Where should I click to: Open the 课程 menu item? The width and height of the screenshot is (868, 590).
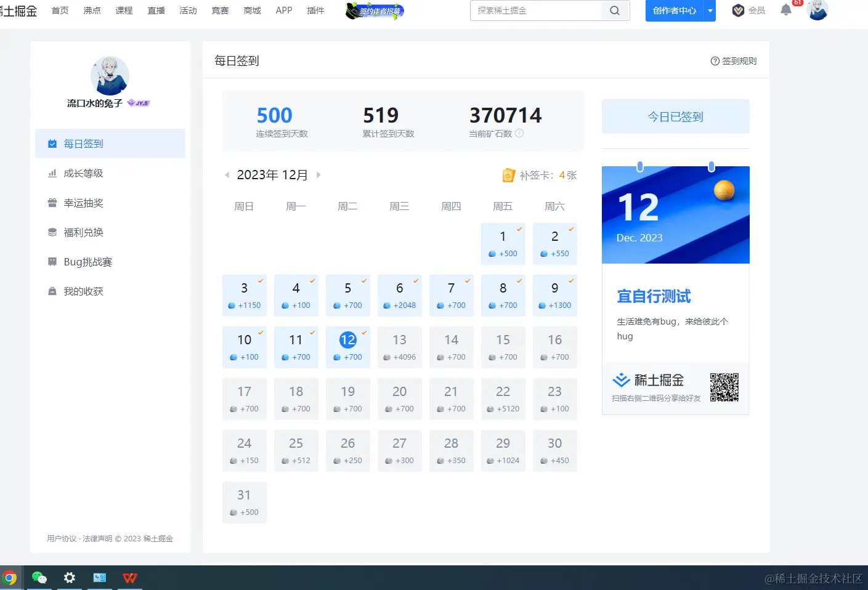click(x=123, y=10)
